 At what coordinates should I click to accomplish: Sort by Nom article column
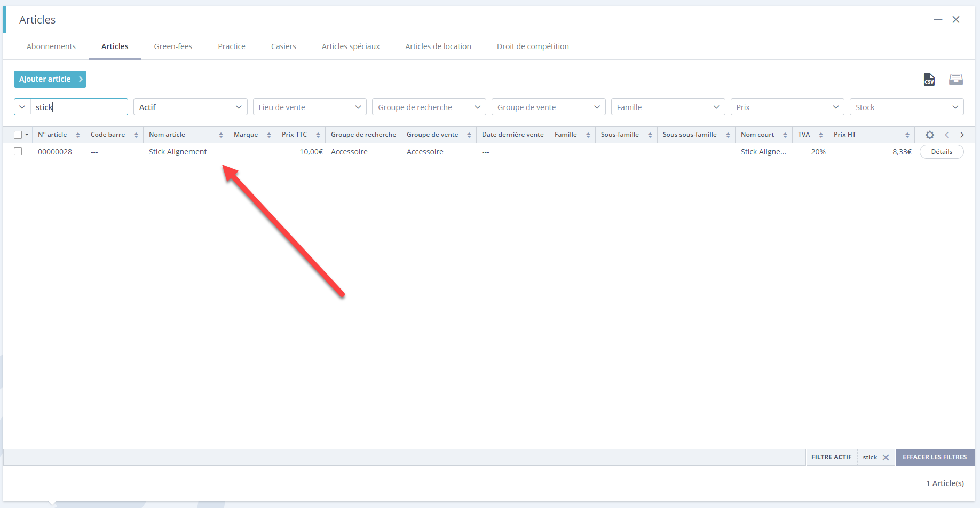click(221, 135)
